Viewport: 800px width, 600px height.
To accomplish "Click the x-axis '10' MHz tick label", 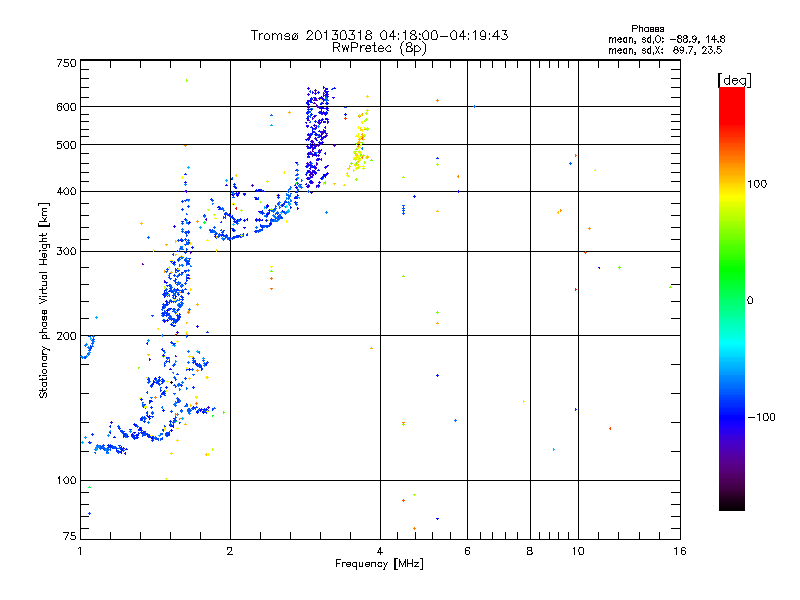I will tap(578, 551).
